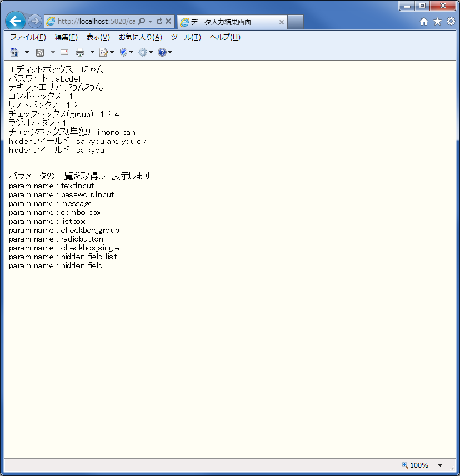460x476 pixels.
Task: Click the localhost:5020 URL address field
Action: pyautogui.click(x=96, y=22)
